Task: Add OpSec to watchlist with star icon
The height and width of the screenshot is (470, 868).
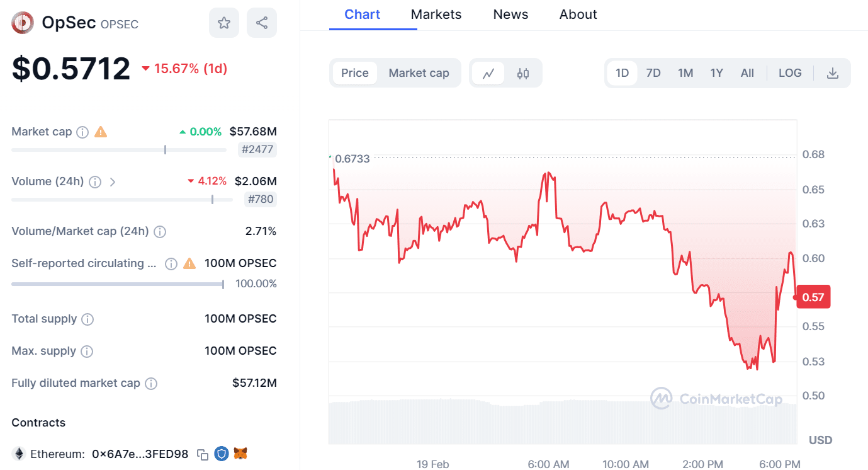Action: (223, 23)
